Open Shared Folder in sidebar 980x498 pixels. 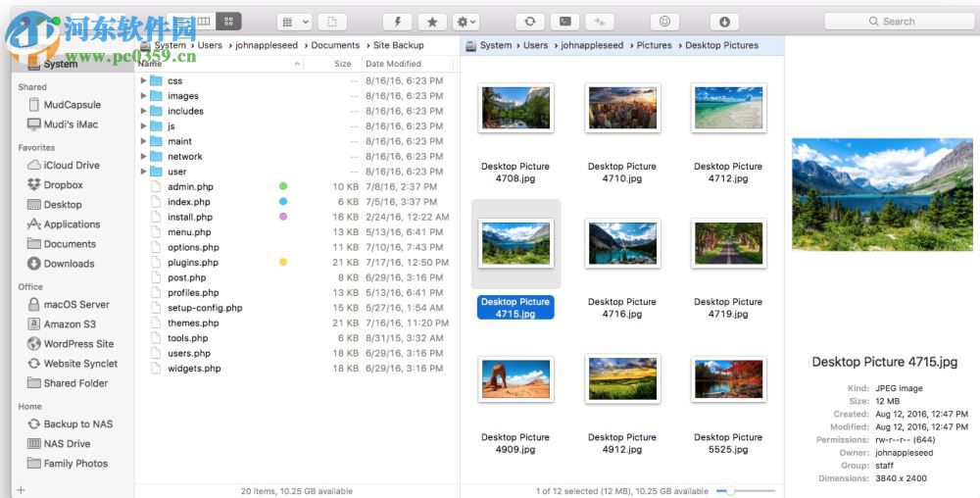pos(68,383)
